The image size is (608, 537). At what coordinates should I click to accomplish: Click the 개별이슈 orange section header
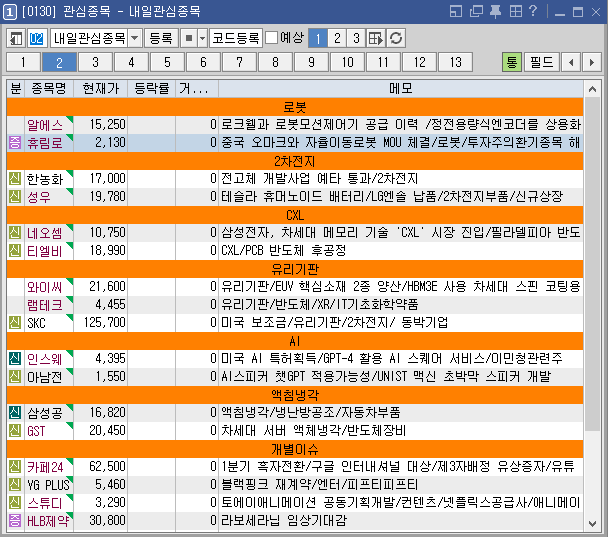click(x=295, y=449)
